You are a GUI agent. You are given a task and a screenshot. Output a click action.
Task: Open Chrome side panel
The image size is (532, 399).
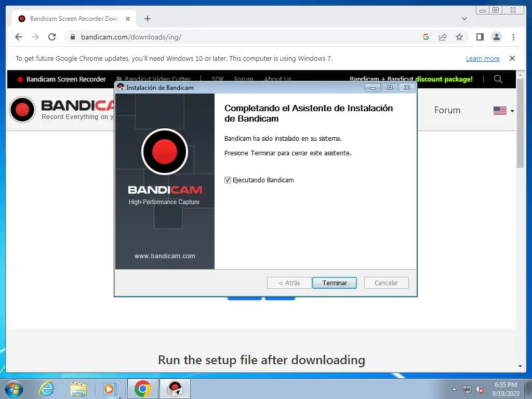[480, 37]
